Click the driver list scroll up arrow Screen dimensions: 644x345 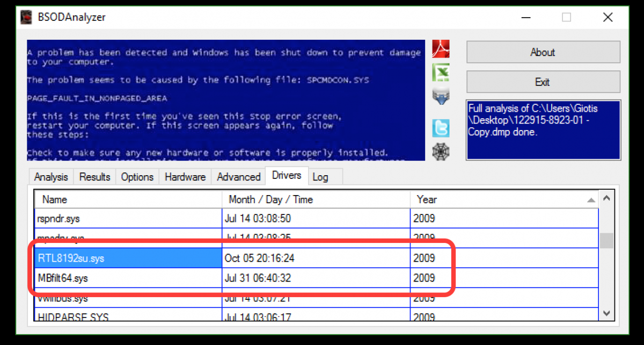pos(606,198)
